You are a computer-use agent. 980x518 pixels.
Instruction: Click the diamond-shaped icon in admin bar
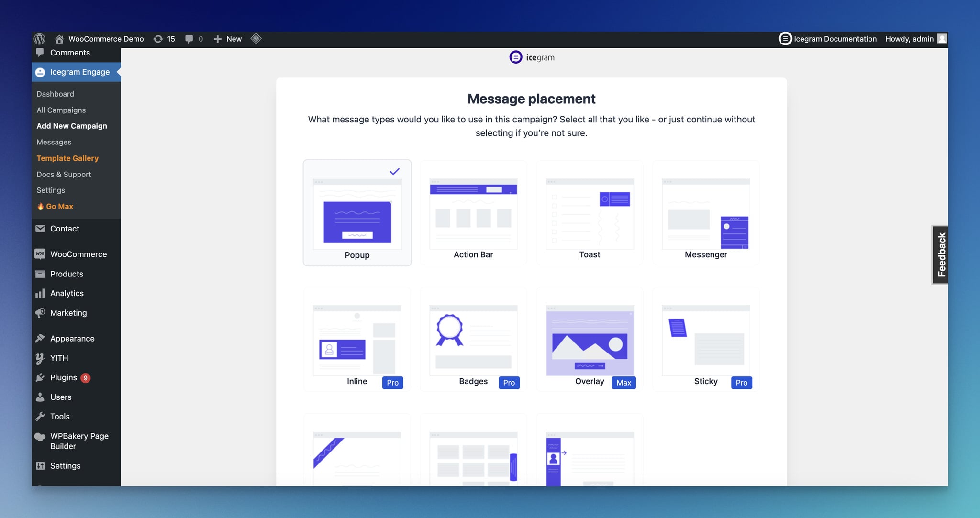click(x=256, y=38)
